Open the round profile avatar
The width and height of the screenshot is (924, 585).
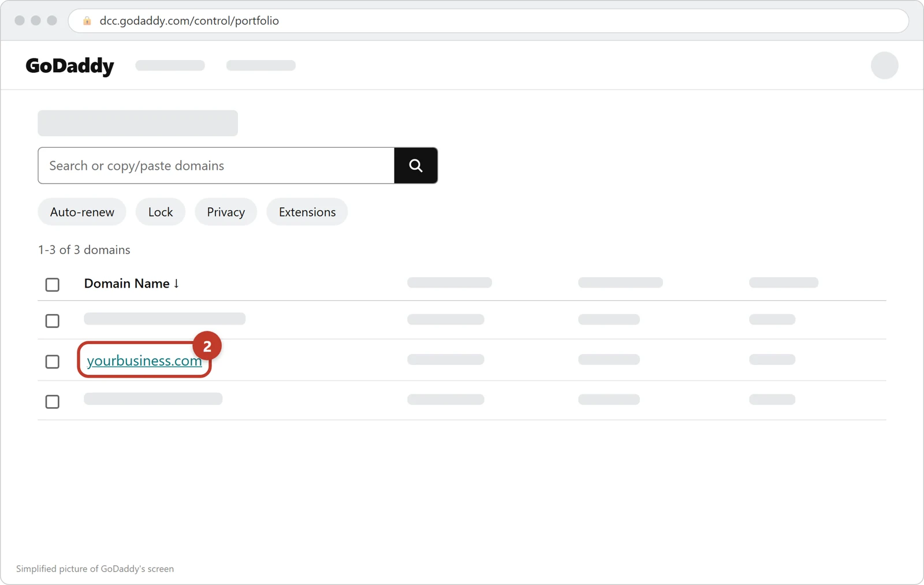[x=884, y=65]
